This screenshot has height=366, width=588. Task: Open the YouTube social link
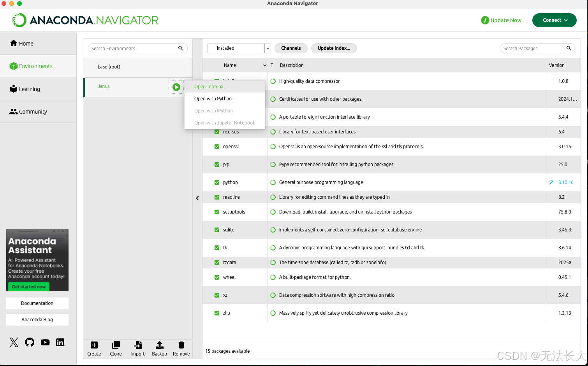[x=45, y=342]
